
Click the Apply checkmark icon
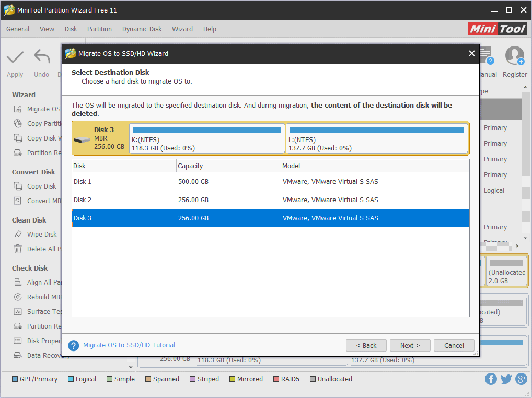[15, 57]
